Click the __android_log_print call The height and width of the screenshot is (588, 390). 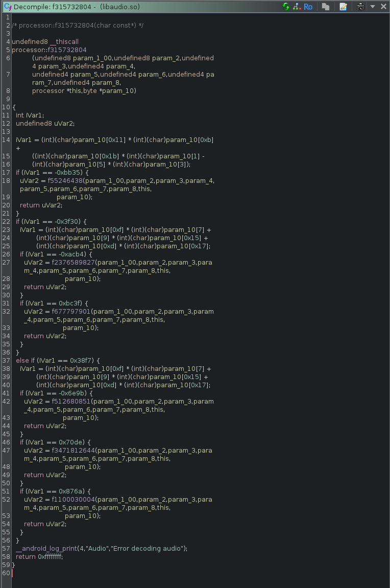(46, 549)
